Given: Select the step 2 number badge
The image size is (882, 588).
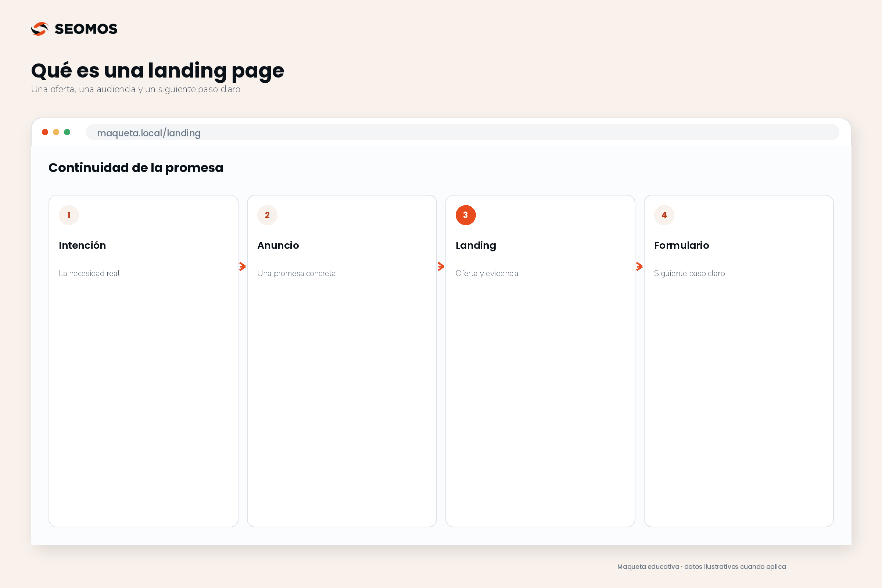Looking at the screenshot, I should coord(268,215).
